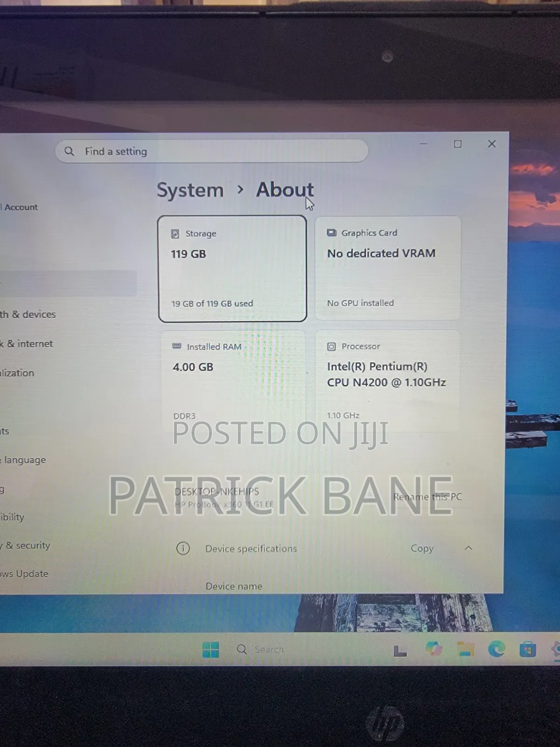Select the Device name label
The height and width of the screenshot is (747, 560).
234,586
